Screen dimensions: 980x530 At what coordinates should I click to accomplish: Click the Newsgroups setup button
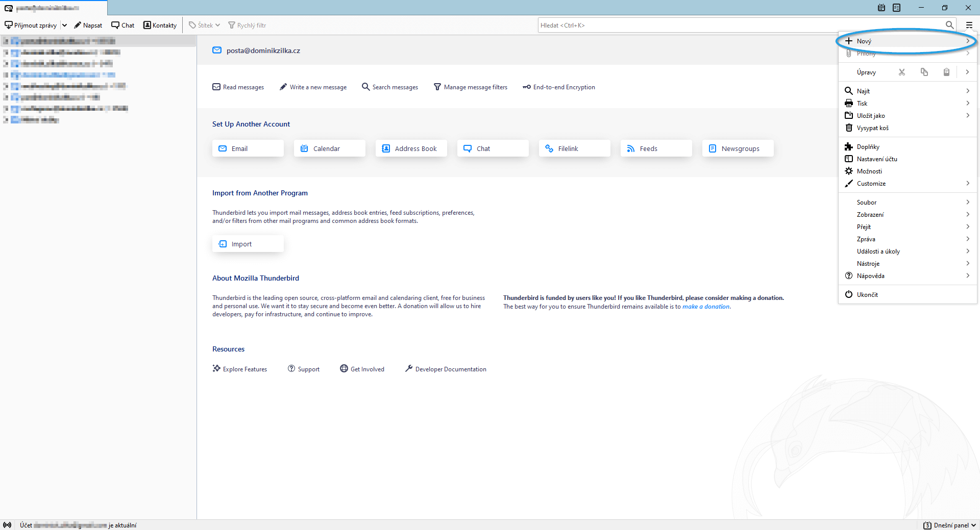(738, 148)
